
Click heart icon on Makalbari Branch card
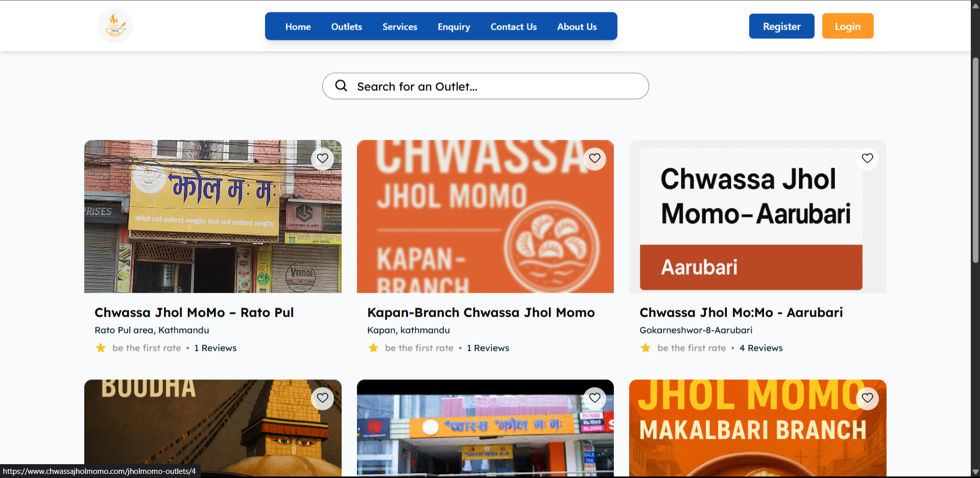(867, 398)
